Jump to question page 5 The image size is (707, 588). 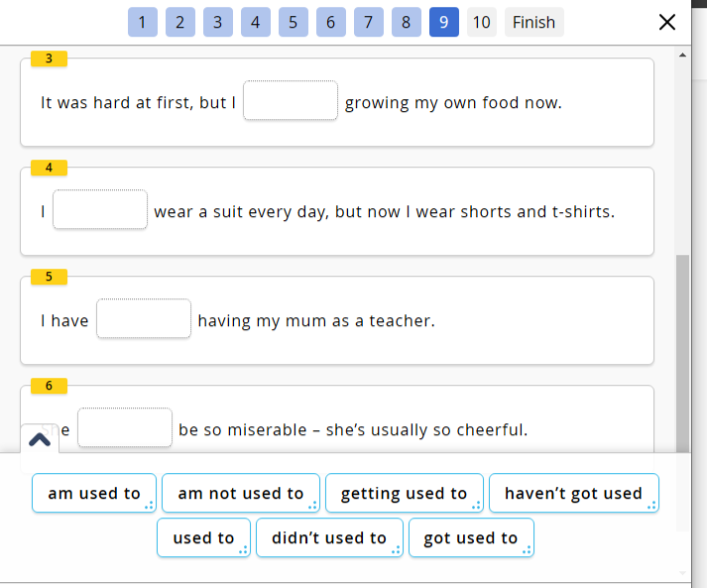click(x=293, y=22)
